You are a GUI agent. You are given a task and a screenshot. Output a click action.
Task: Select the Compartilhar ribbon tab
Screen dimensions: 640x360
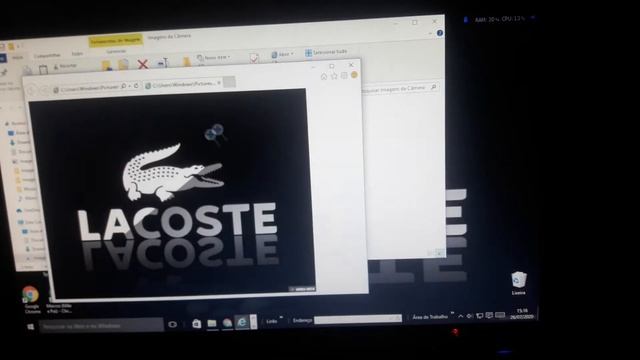pyautogui.click(x=47, y=56)
